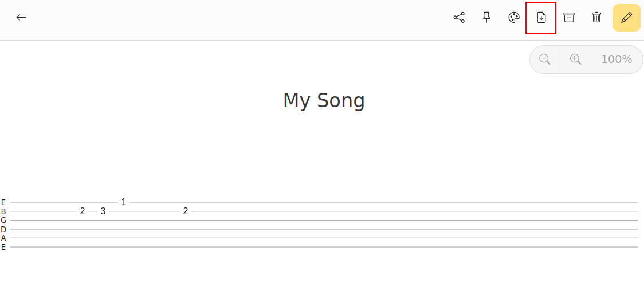
Task: Click the bottom low E string label
Action: (3, 247)
